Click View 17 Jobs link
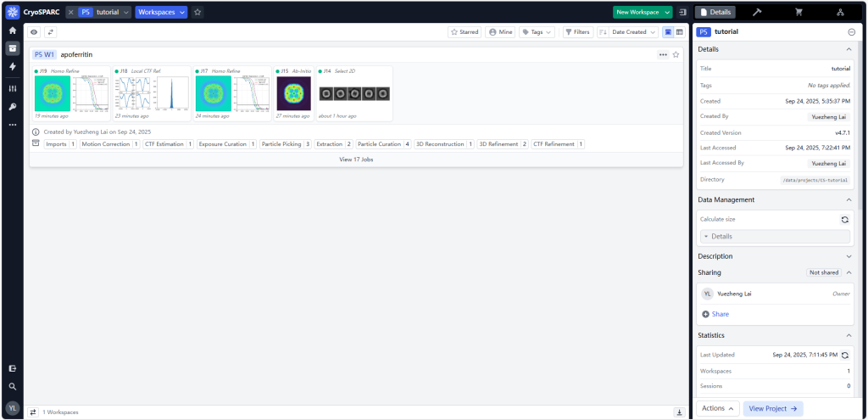The image size is (868, 420). 356,160
